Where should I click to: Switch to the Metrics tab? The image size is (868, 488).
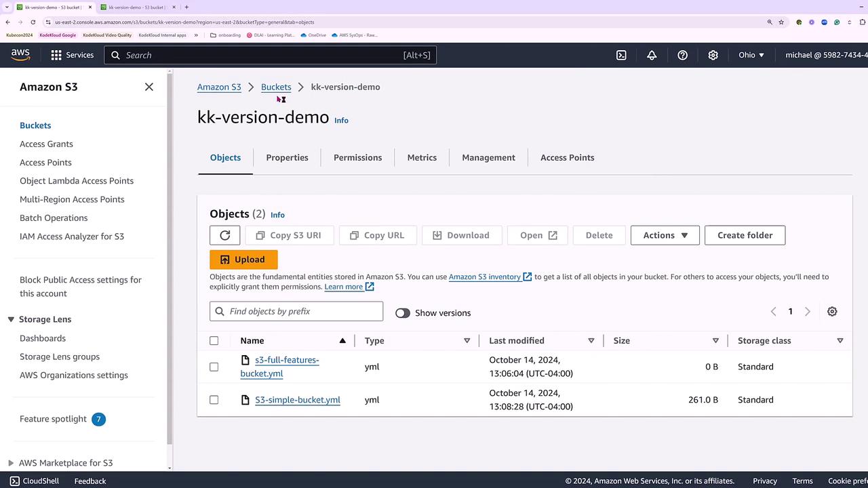pyautogui.click(x=422, y=157)
